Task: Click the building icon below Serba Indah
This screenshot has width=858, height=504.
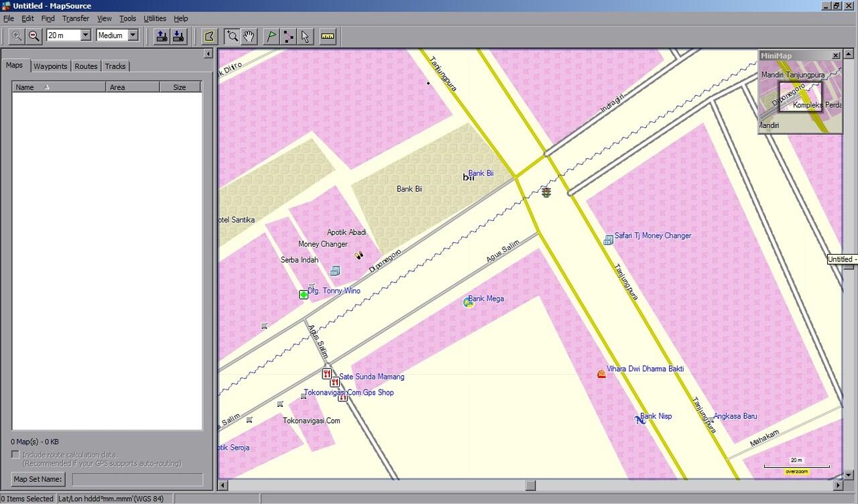Action: pos(335,271)
